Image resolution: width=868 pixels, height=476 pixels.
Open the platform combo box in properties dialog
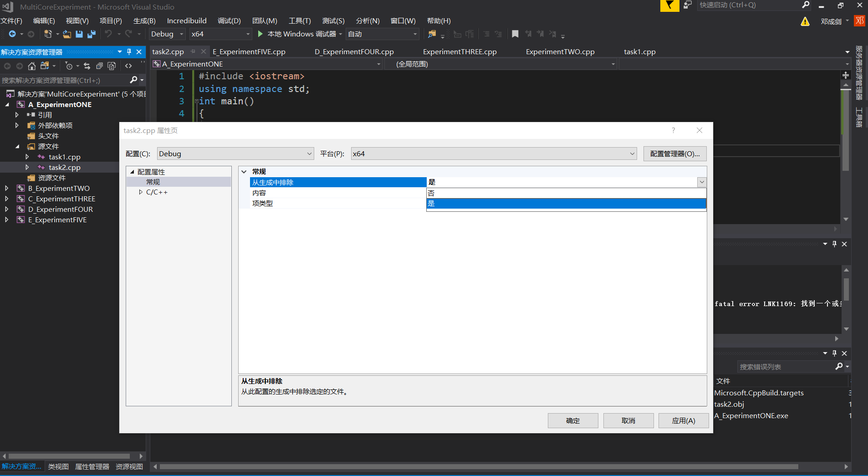[494, 154]
